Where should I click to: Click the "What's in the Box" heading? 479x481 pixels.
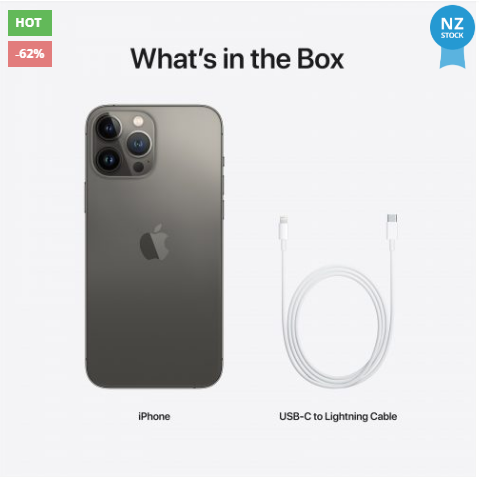click(x=237, y=59)
